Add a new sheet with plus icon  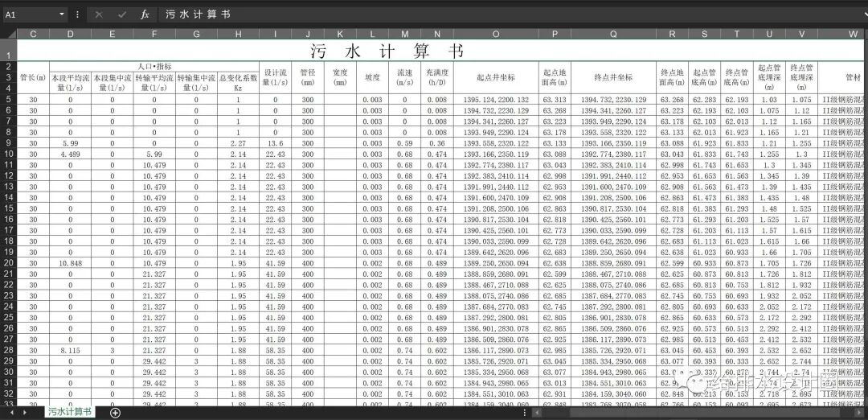pos(115,413)
